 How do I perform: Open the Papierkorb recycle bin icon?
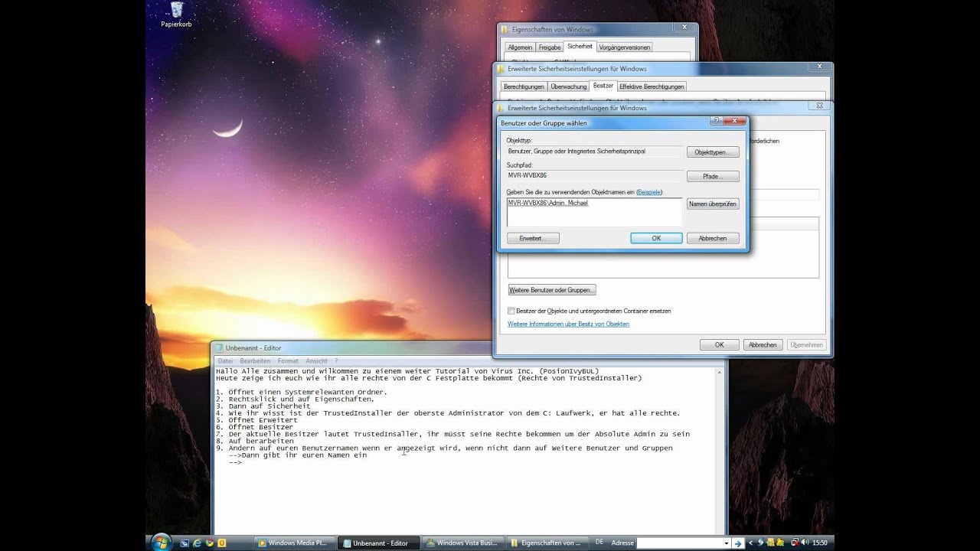coord(176,14)
